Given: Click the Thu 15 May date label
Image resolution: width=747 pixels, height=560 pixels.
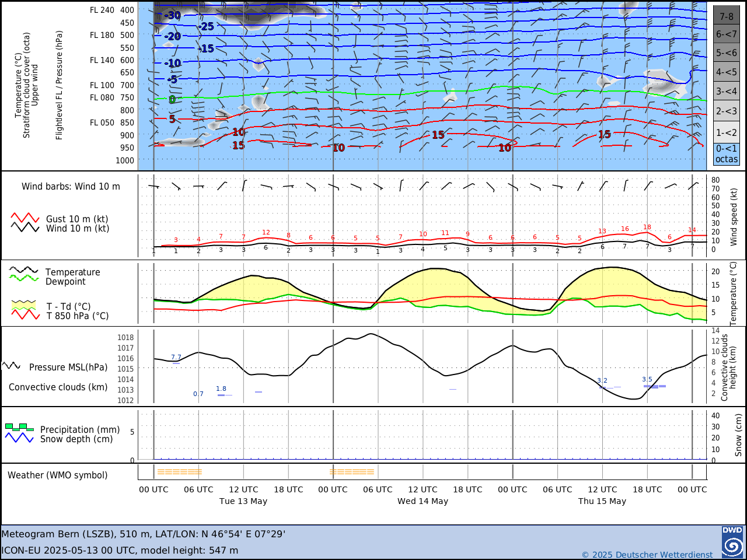Looking at the screenshot, I should (x=602, y=501).
